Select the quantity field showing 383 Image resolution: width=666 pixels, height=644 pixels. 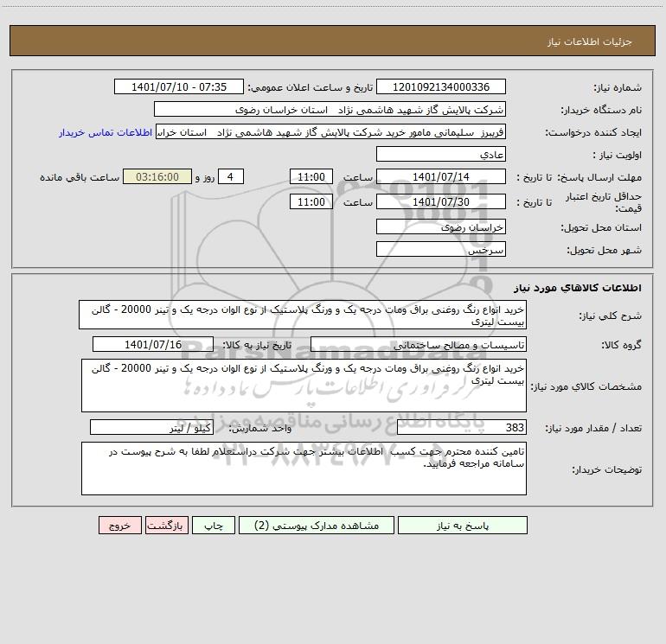(462, 428)
